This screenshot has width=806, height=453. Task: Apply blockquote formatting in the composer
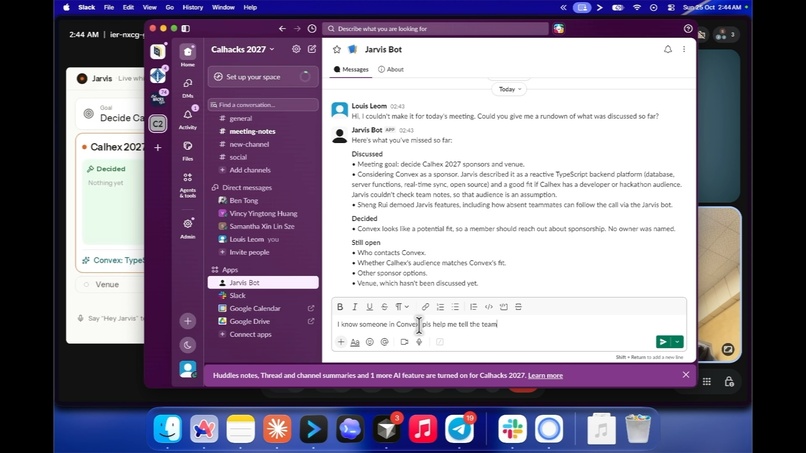click(473, 306)
